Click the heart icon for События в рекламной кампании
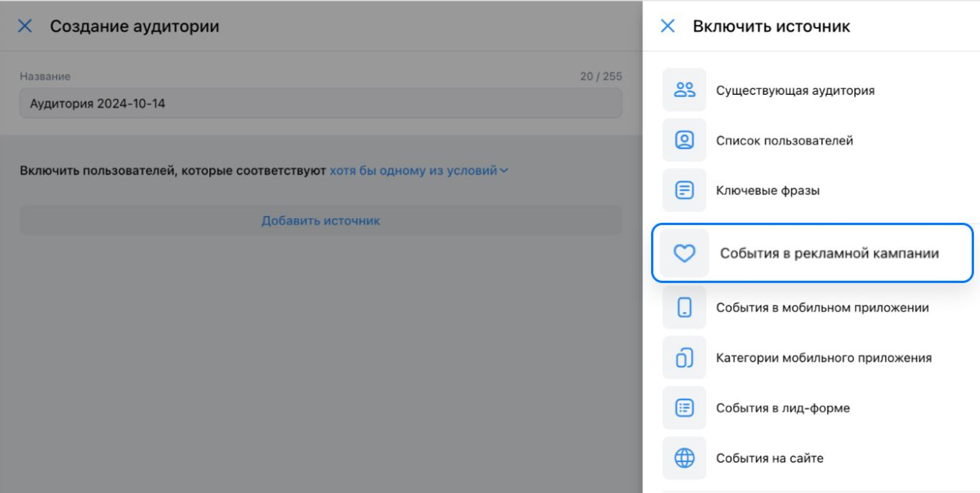The width and height of the screenshot is (980, 493). click(685, 253)
